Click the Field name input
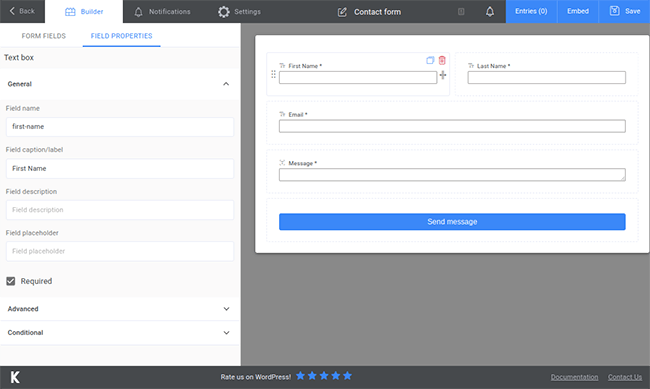650x389 pixels. click(x=120, y=127)
